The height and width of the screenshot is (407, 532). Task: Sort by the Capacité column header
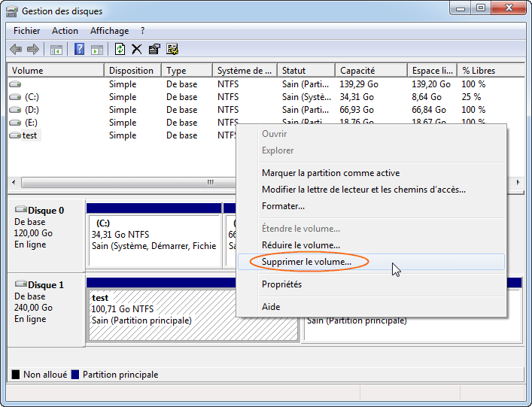pos(372,71)
